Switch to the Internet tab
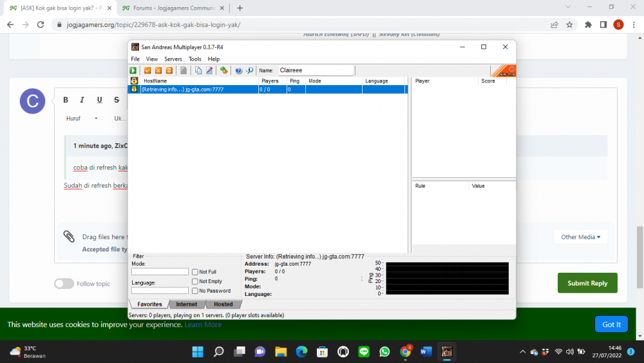644x363 pixels. click(x=187, y=304)
